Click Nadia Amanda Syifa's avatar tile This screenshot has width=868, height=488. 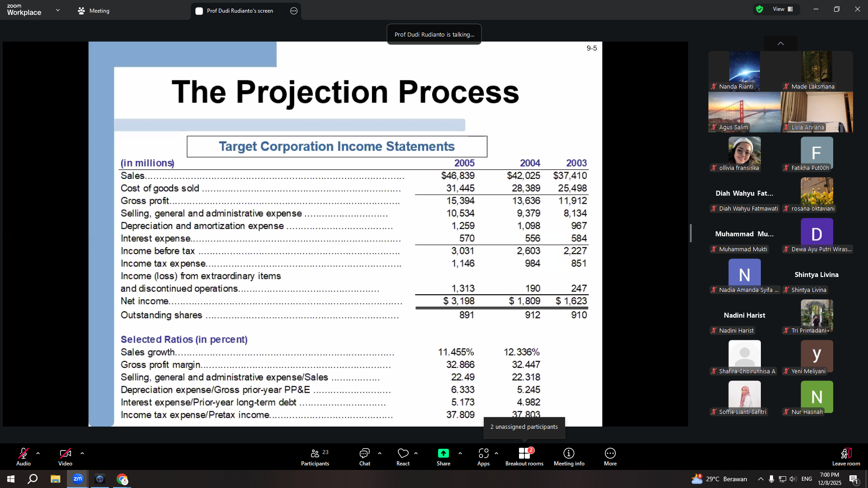745,275
